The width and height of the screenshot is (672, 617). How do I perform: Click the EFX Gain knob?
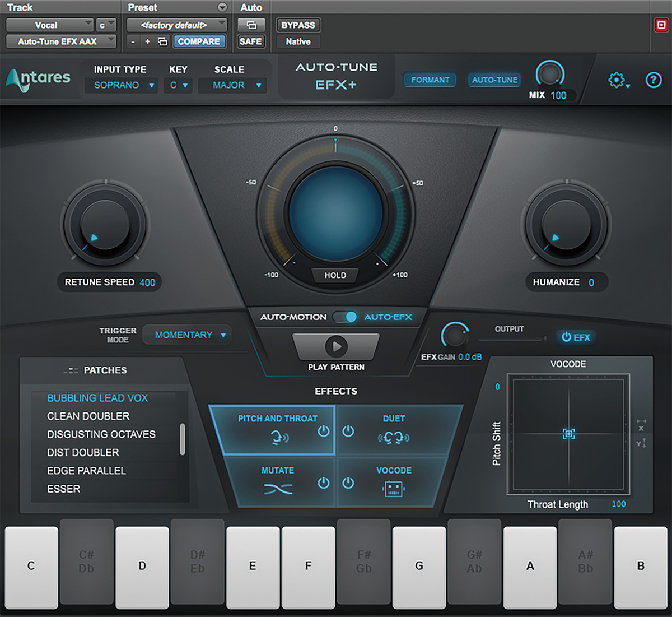(455, 336)
